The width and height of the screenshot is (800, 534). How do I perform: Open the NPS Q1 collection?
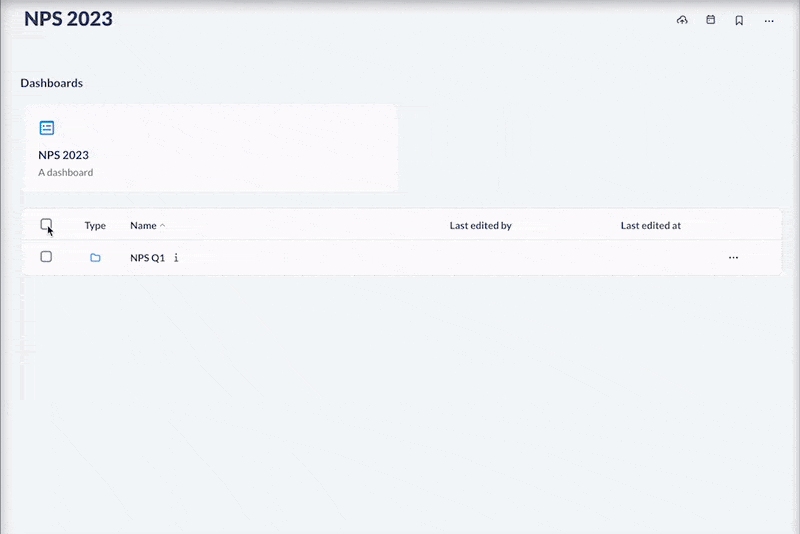pyautogui.click(x=147, y=258)
